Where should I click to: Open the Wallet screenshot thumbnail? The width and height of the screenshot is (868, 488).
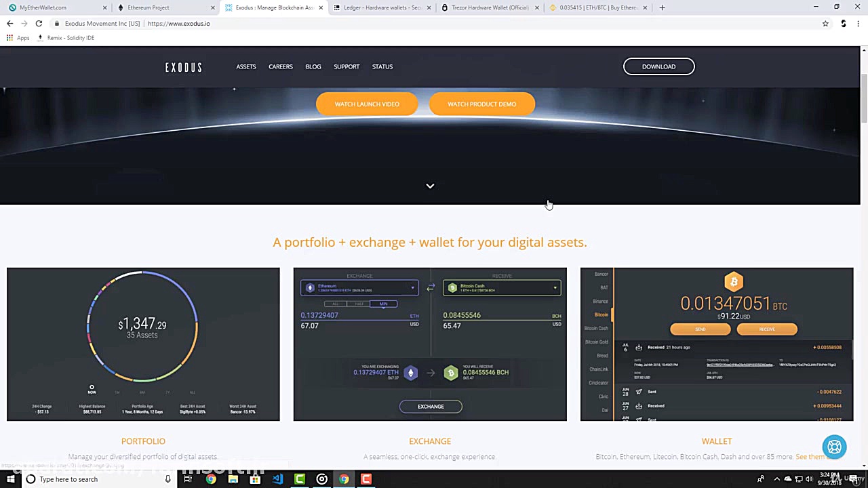tap(717, 344)
